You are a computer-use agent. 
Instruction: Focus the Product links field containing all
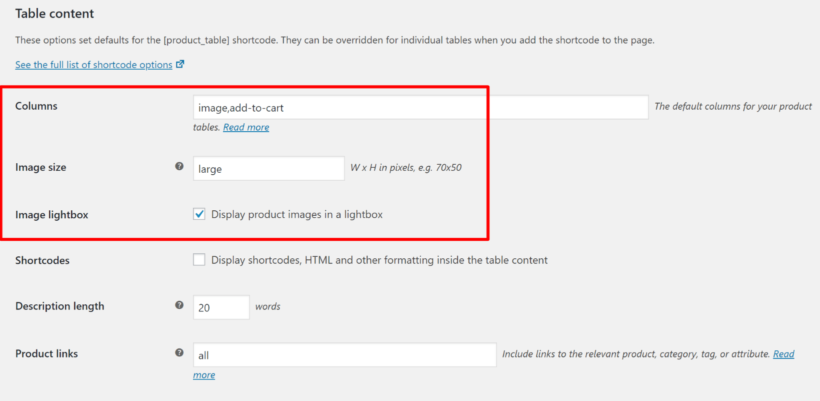click(x=345, y=355)
